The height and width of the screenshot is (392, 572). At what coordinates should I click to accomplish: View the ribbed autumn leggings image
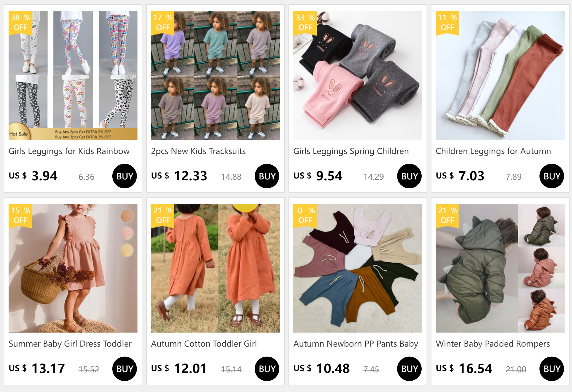[500, 75]
